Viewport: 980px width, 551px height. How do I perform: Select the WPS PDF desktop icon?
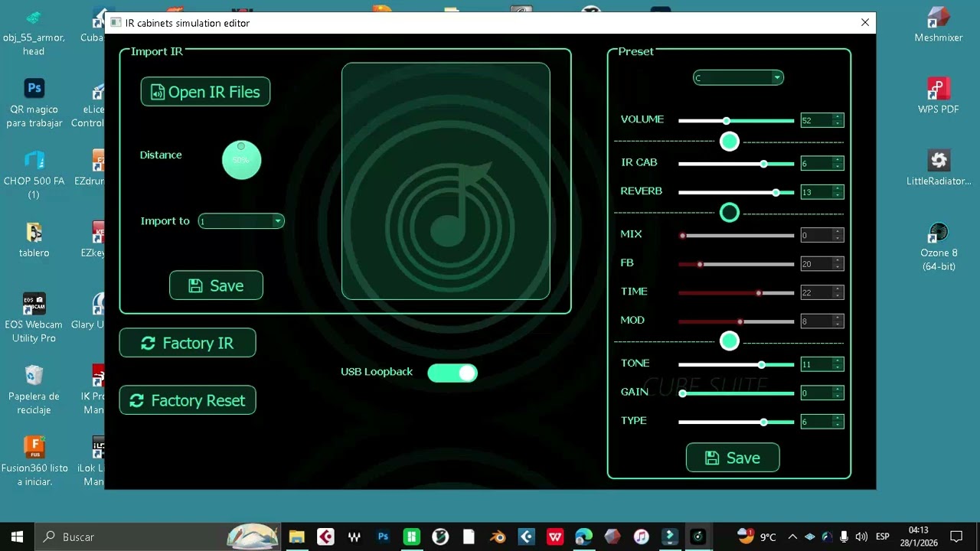click(939, 96)
